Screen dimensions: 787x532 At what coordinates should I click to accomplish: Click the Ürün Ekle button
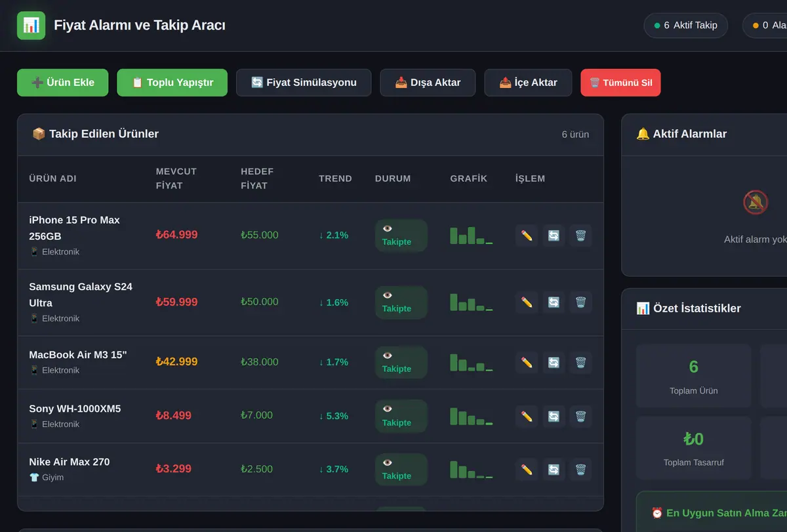click(x=63, y=83)
